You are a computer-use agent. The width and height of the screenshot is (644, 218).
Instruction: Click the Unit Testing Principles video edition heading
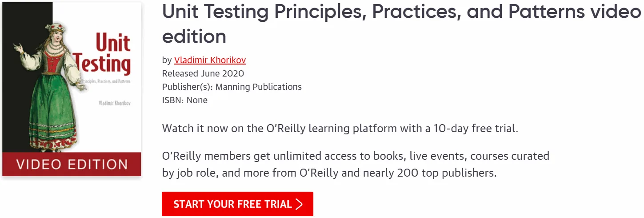pos(401,24)
